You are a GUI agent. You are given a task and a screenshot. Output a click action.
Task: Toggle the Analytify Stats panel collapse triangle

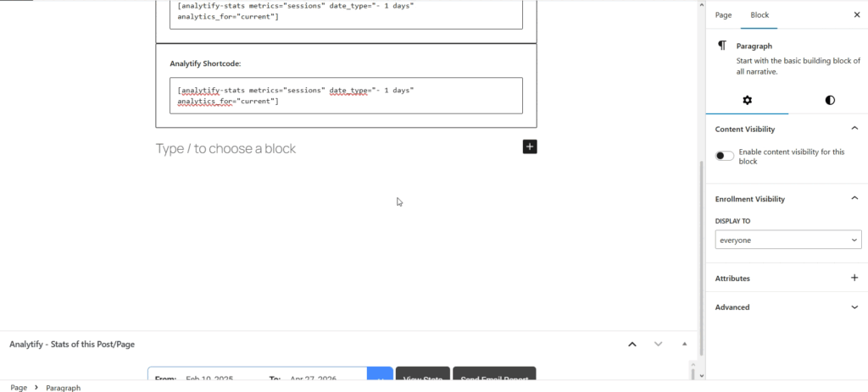click(684, 344)
